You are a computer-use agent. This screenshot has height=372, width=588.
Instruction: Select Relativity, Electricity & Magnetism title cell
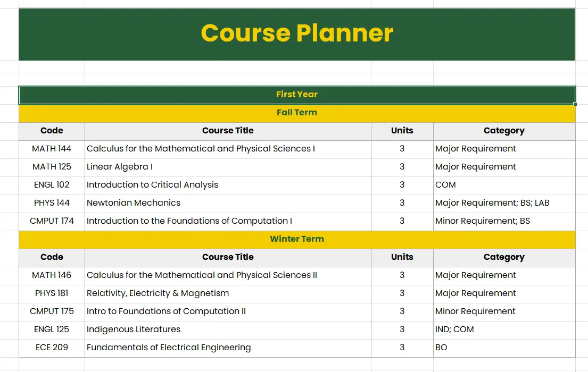[227, 293]
